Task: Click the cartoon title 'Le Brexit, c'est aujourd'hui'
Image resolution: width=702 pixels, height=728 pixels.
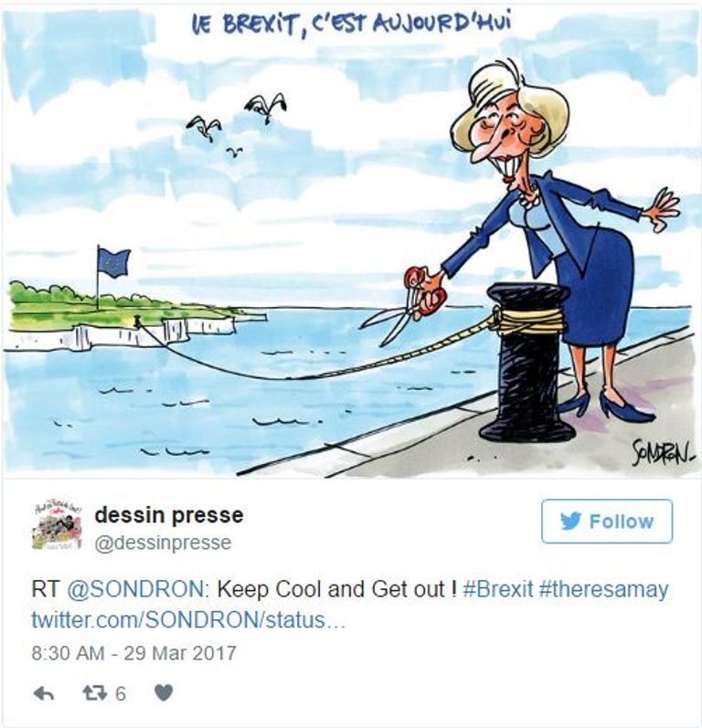Action: pos(351,26)
